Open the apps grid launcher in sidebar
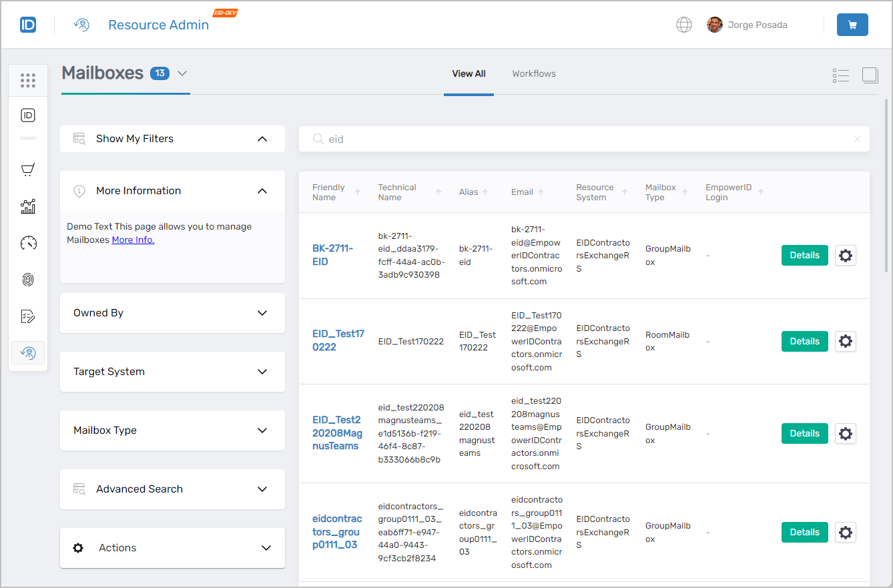The width and height of the screenshot is (893, 588). (x=28, y=80)
